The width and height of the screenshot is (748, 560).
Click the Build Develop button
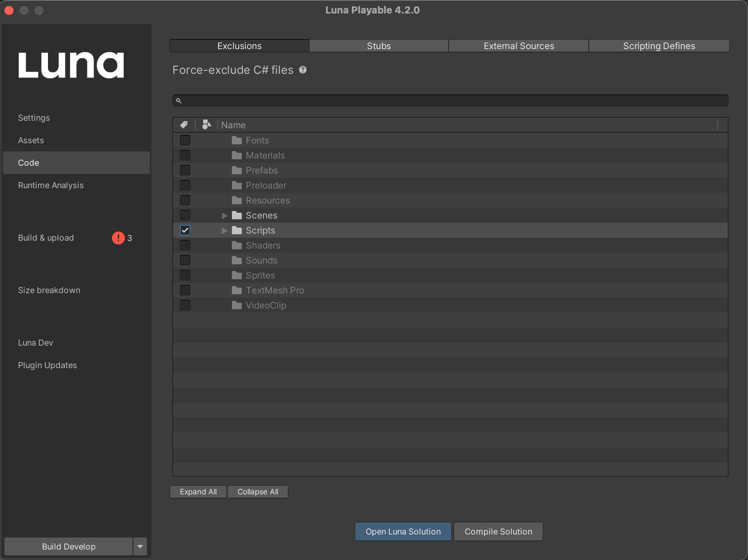pyautogui.click(x=69, y=547)
